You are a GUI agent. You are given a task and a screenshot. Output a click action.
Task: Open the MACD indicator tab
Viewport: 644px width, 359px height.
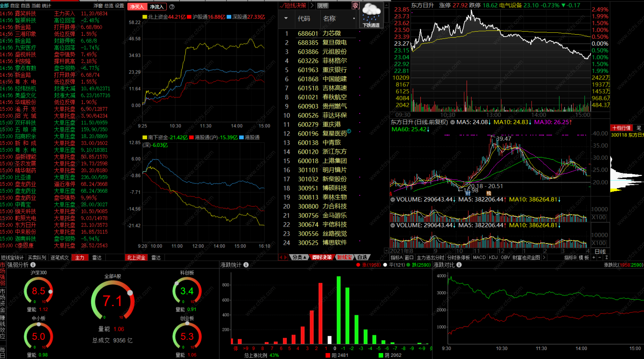[479, 257]
